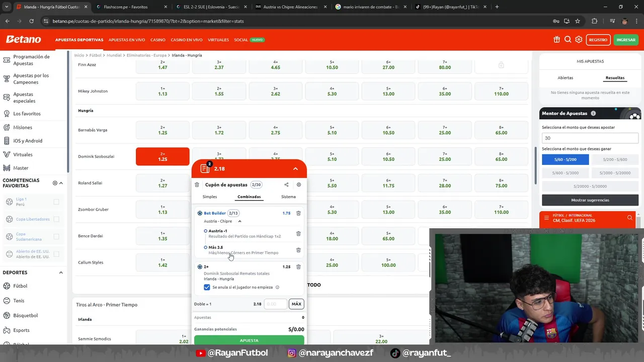Search inside the CM Clasif. UEFA widget
The width and height of the screenshot is (644, 362).
coord(629,218)
